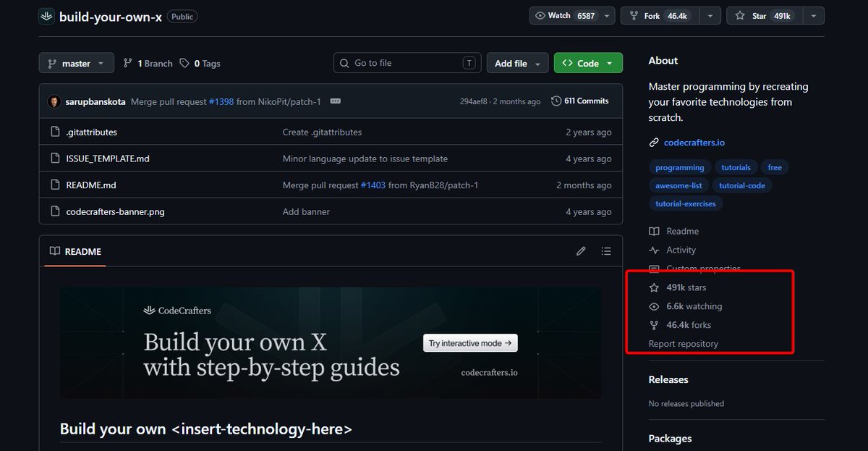Open the Add banner commit message
Viewport: 868px width, 451px height.
306,211
